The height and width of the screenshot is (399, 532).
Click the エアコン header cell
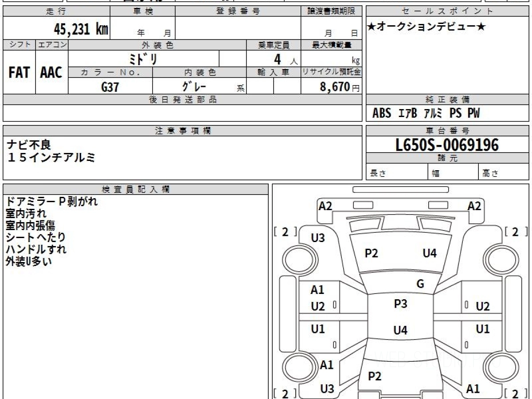click(51, 45)
